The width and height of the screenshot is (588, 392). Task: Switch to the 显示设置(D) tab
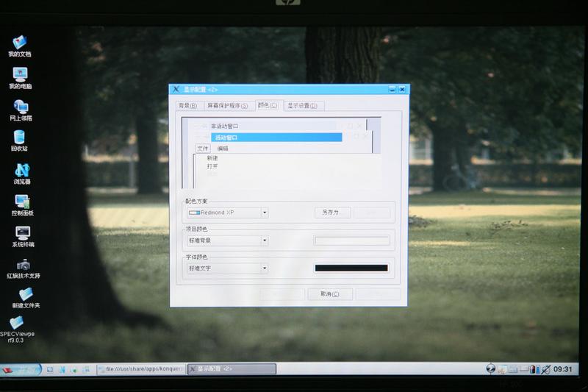tap(302, 106)
